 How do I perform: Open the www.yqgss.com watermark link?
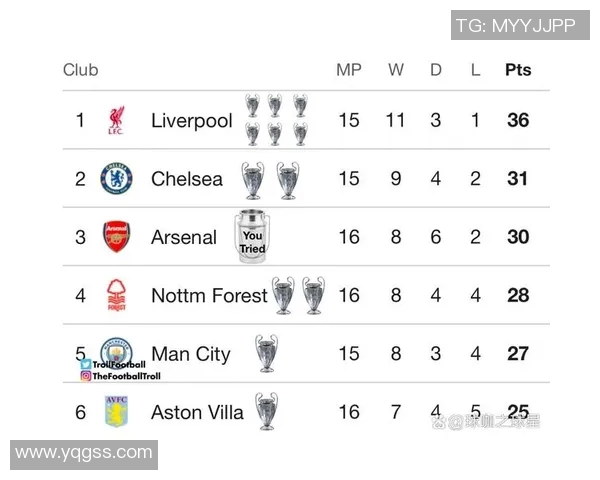tap(84, 454)
